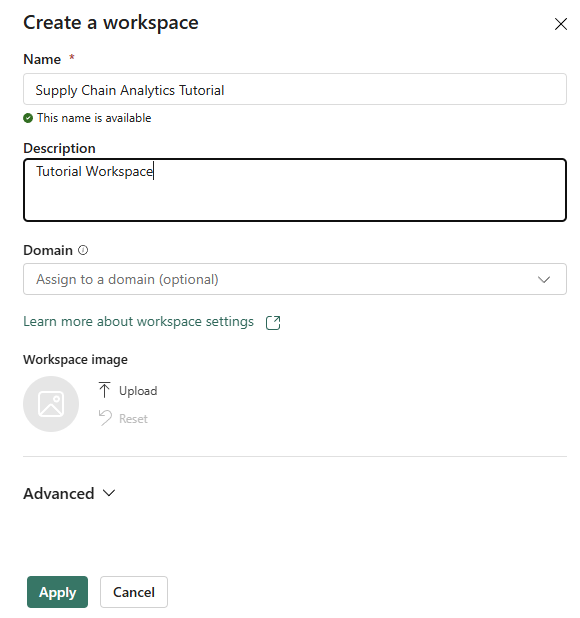Focus the Name field with Supply Chain text
The image size is (580, 618).
click(295, 89)
